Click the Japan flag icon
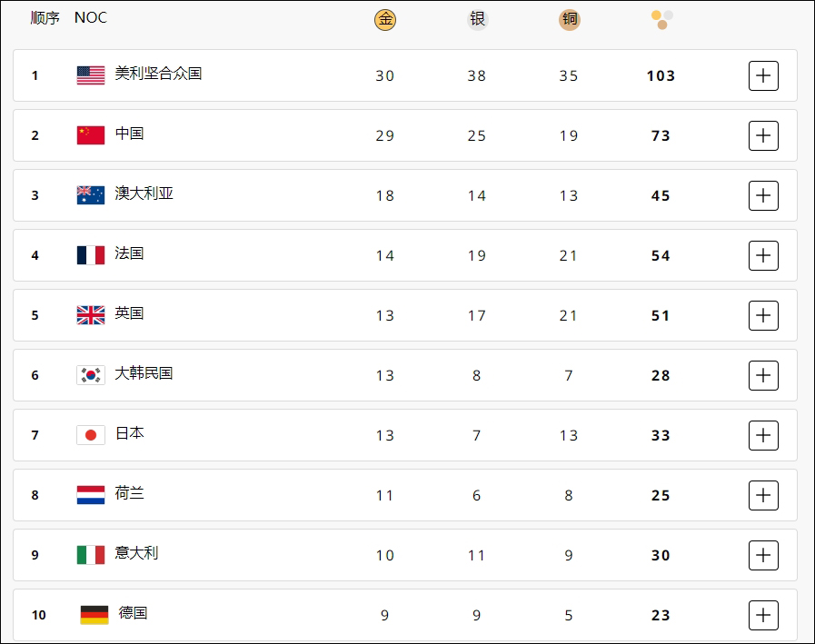815x644 pixels. (91, 435)
